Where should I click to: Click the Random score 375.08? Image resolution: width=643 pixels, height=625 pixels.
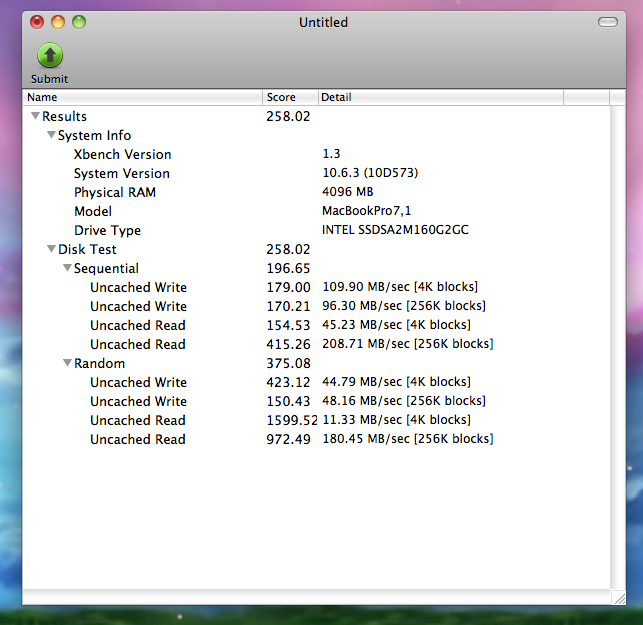pos(288,363)
